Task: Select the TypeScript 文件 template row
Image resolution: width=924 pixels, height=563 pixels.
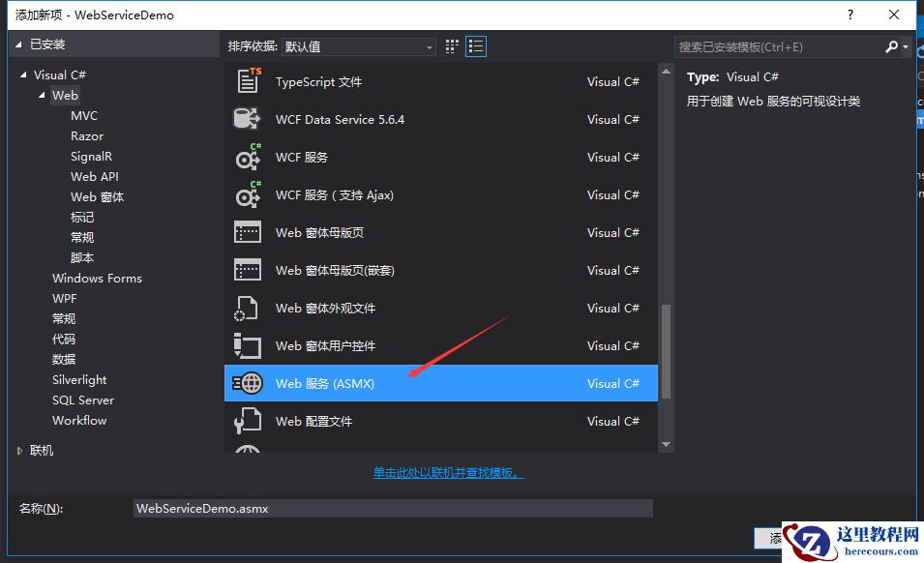Action: (441, 81)
